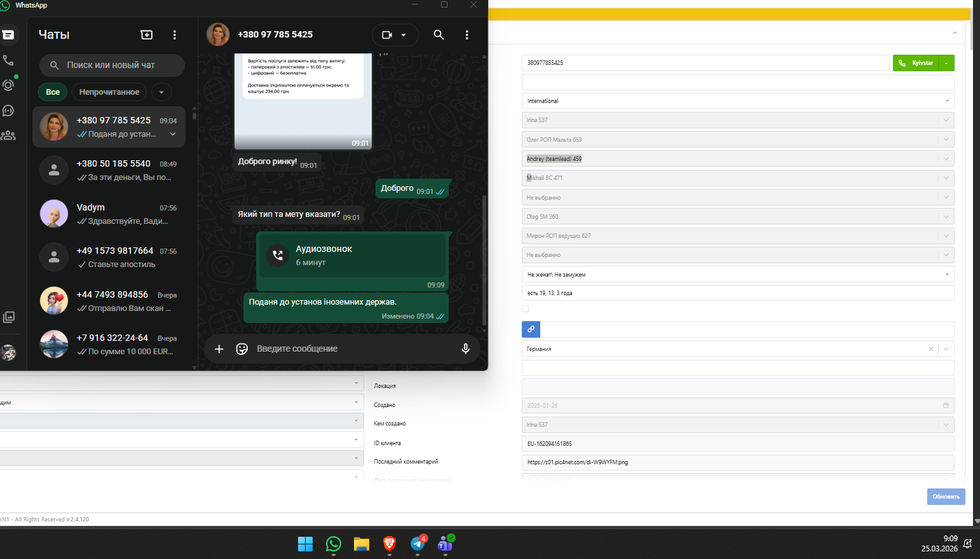Focus the WhatsApp chat search field
Screen dimensions: 980x559
coord(112,65)
